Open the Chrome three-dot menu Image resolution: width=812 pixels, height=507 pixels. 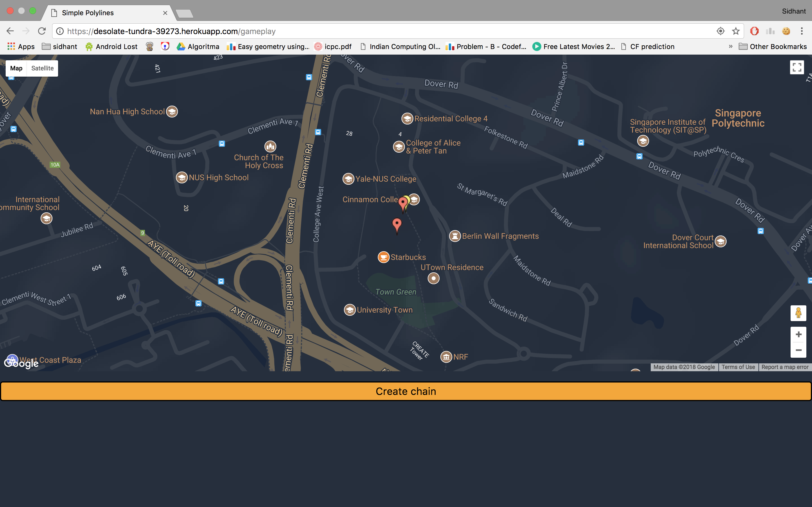point(802,31)
